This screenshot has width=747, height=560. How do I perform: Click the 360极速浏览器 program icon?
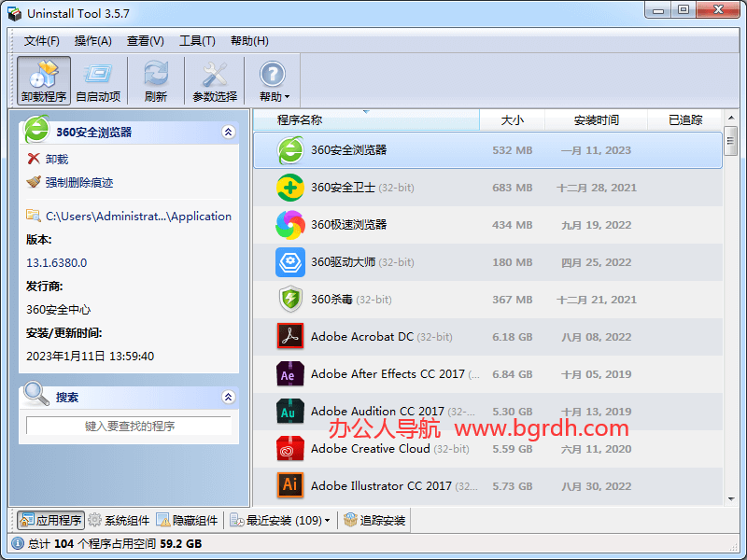(x=290, y=225)
